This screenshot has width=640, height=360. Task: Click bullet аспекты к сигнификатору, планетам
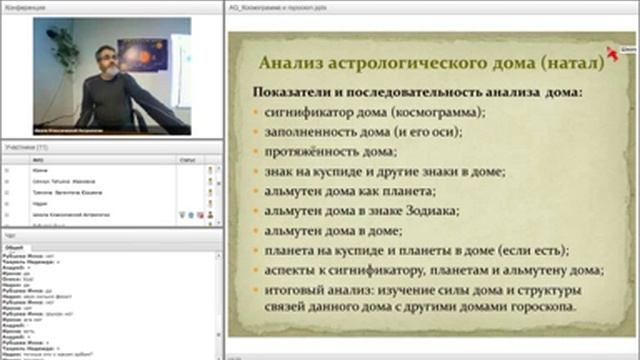(434, 270)
